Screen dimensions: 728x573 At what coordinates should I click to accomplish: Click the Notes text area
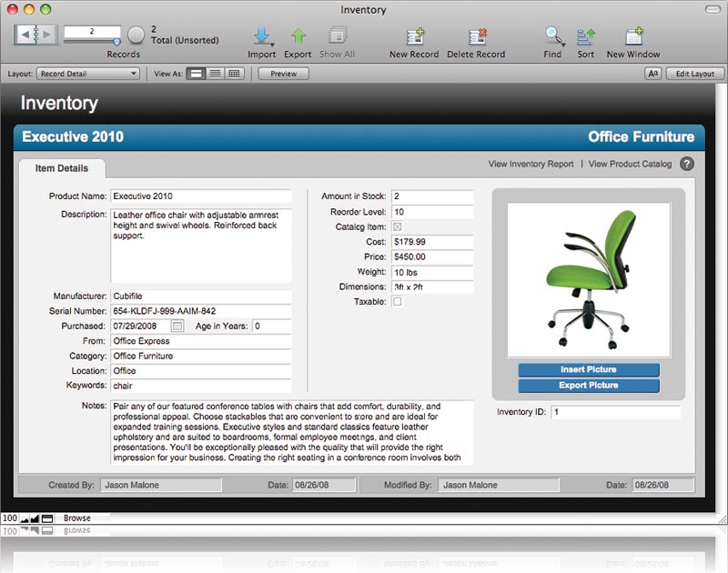pos(292,432)
